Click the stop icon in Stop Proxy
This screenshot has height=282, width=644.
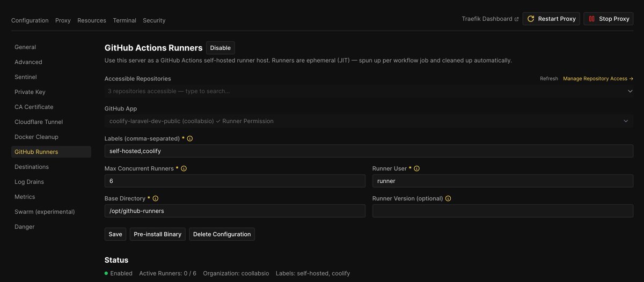pos(591,19)
